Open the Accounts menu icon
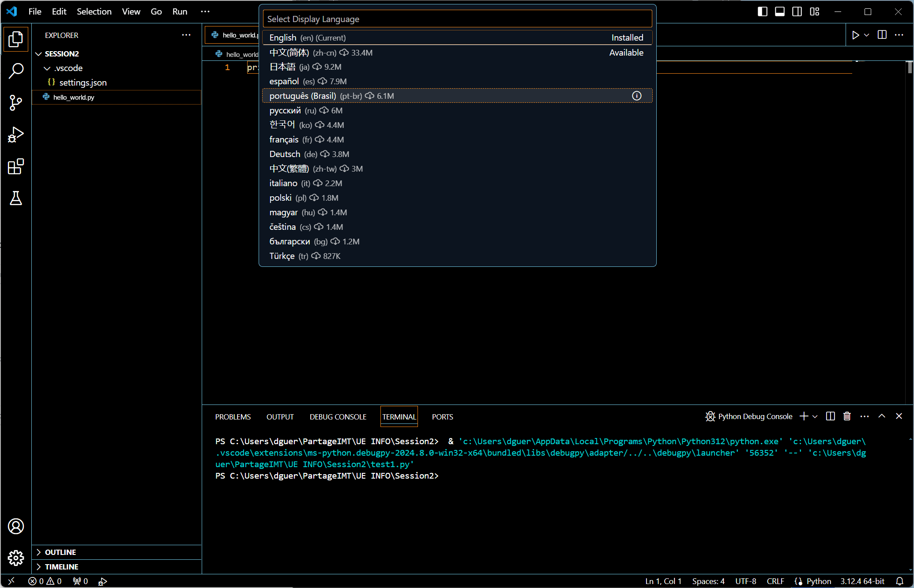914x588 pixels. pos(16,526)
